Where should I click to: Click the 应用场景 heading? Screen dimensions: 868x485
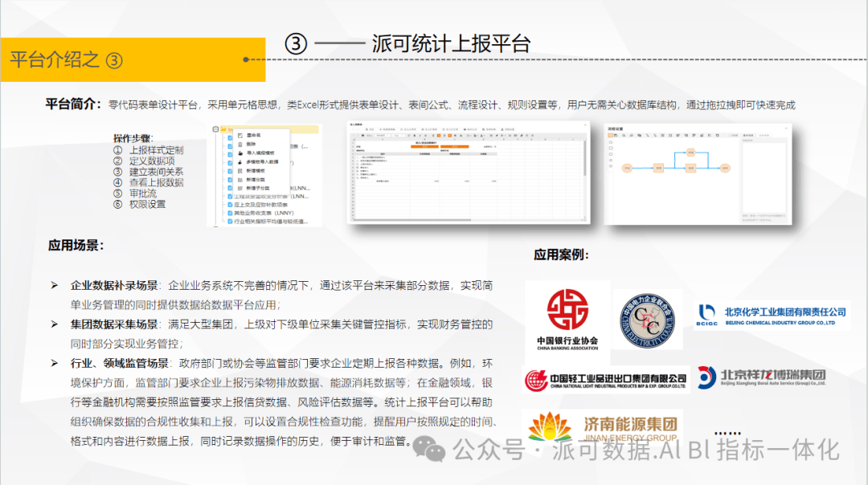pos(76,245)
